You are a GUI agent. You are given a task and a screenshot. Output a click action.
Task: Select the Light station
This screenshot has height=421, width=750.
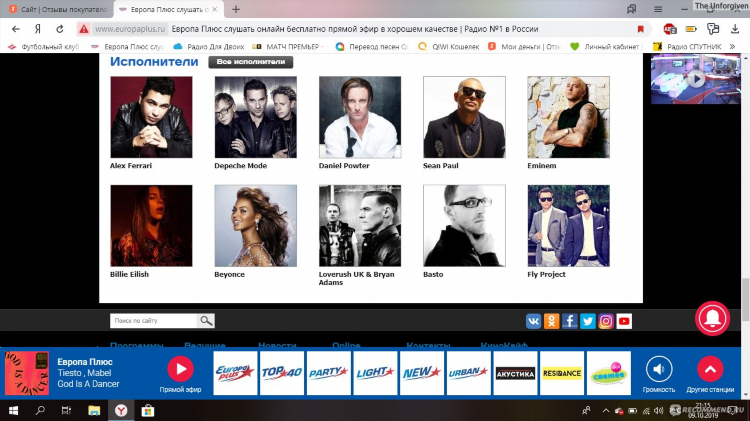click(x=375, y=373)
